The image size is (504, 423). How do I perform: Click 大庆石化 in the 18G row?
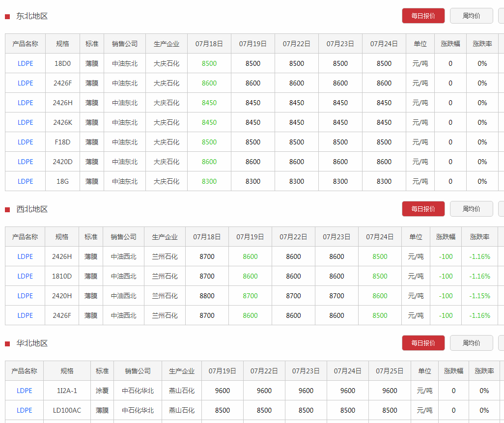(x=167, y=181)
